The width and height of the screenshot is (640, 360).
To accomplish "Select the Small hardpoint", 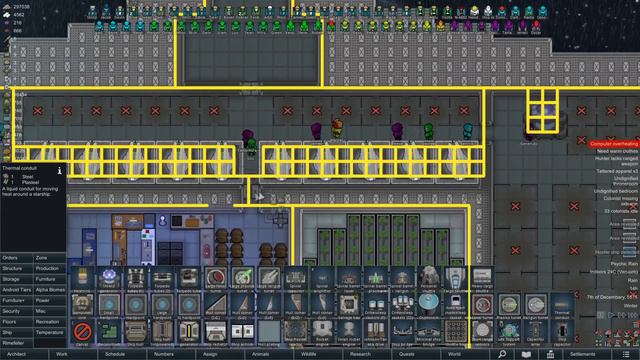I will coord(109,306).
